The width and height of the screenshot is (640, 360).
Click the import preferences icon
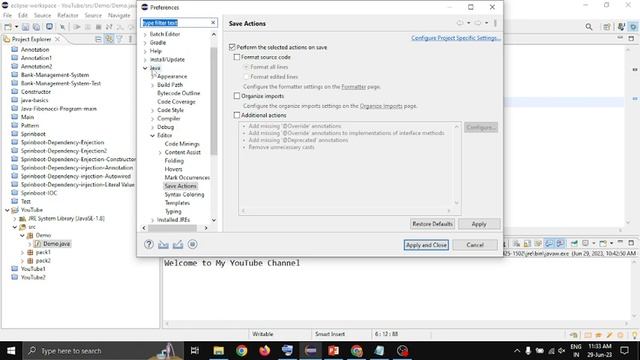(163, 244)
